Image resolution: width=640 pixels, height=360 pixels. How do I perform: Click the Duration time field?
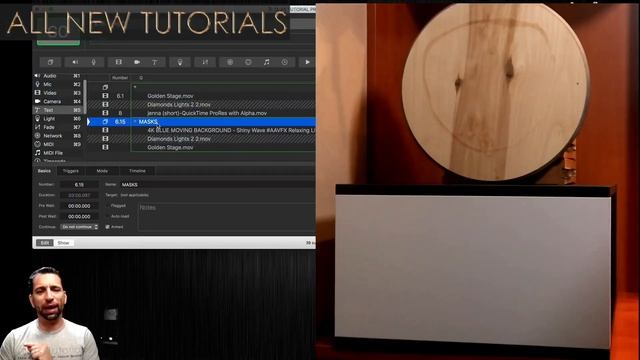(x=79, y=195)
